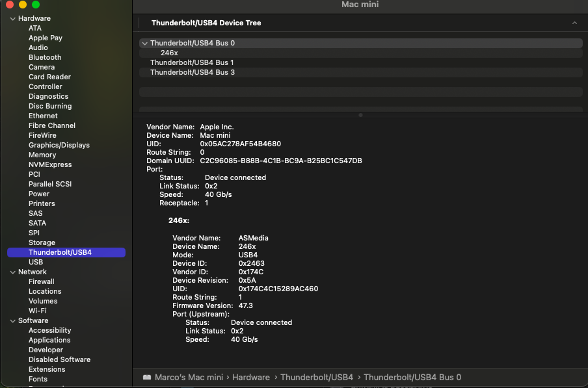
Task: Select Parallel SCSI in the sidebar
Action: (50, 184)
